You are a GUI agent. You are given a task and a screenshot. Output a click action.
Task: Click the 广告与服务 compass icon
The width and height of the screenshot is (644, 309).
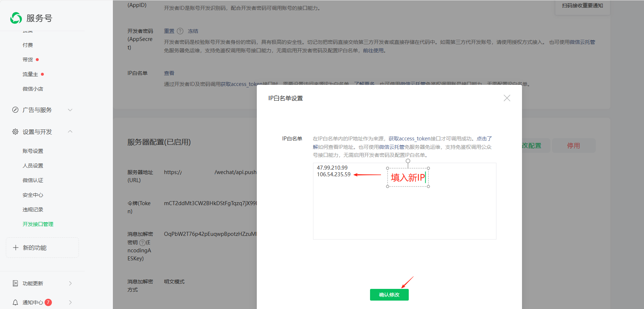15,110
